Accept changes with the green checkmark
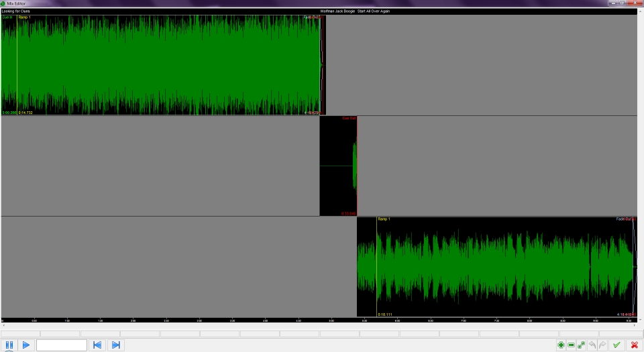The height and width of the screenshot is (352, 644). tap(616, 345)
